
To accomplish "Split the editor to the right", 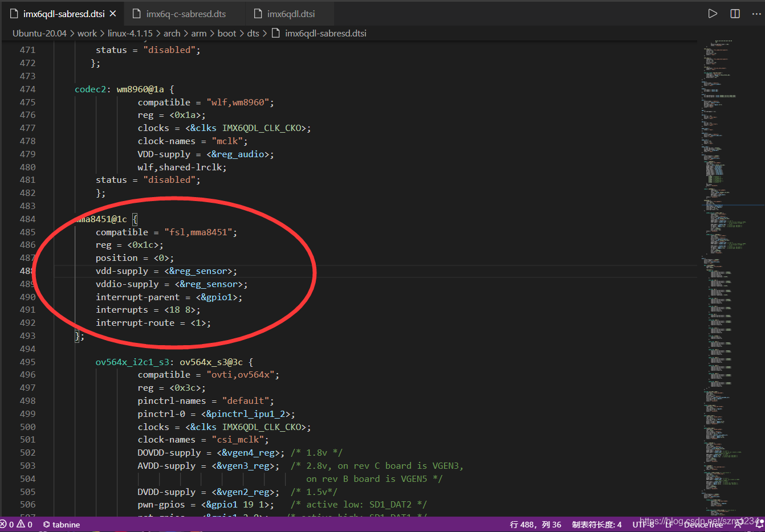I will (x=735, y=14).
